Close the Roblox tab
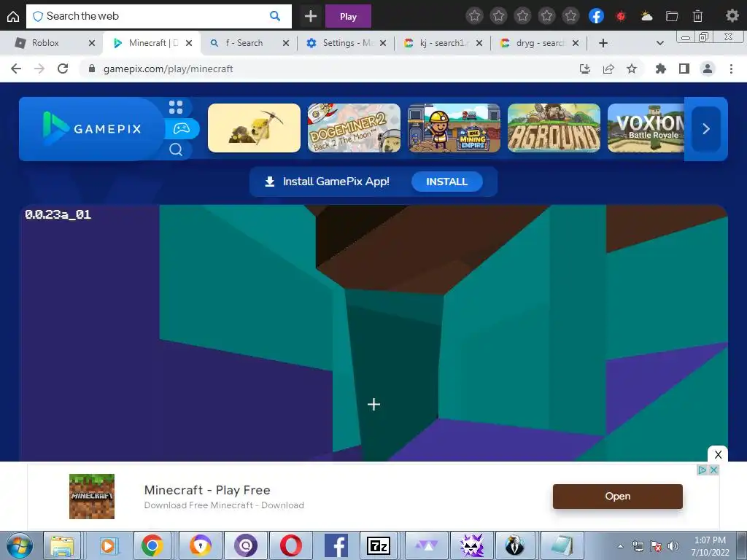The width and height of the screenshot is (747, 560). [x=92, y=43]
